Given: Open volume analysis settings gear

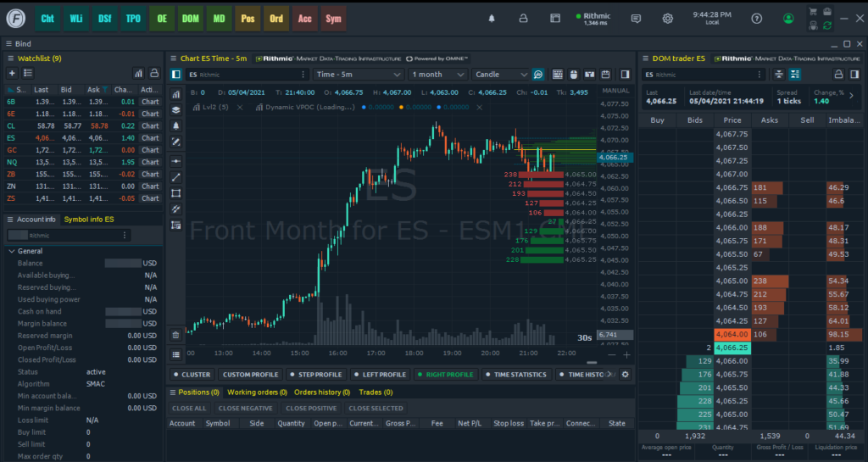Looking at the screenshot, I should pos(626,375).
